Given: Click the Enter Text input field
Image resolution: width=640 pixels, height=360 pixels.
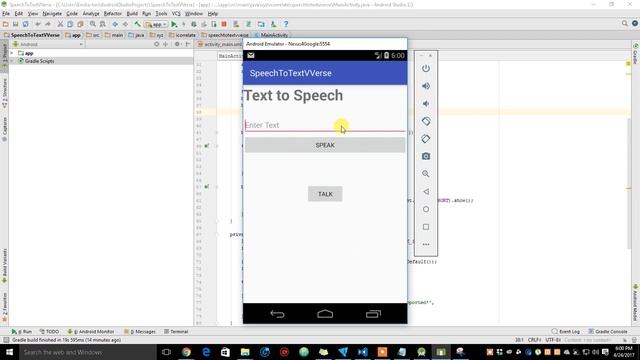Looking at the screenshot, I should pyautogui.click(x=325, y=125).
